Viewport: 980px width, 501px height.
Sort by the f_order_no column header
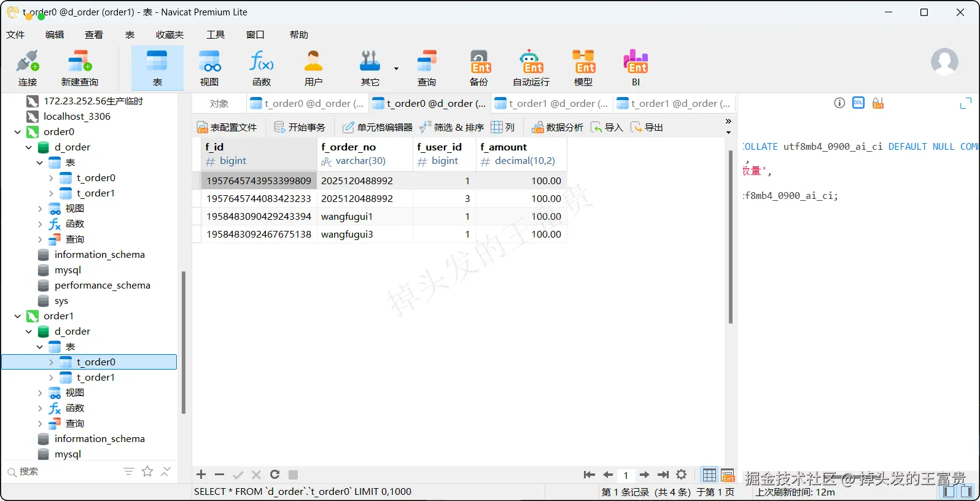point(365,153)
